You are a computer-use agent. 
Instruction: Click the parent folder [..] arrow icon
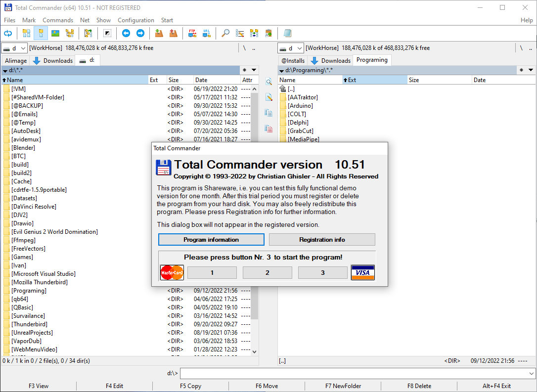pos(282,88)
